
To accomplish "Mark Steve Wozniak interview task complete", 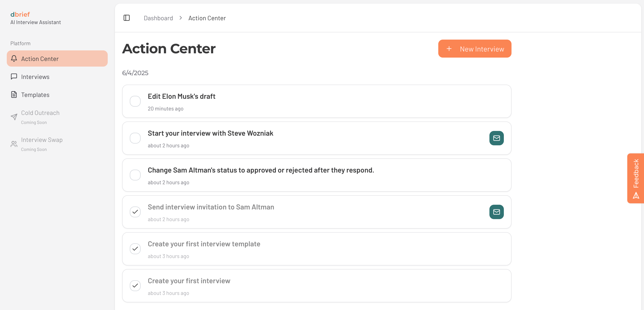I will [135, 138].
